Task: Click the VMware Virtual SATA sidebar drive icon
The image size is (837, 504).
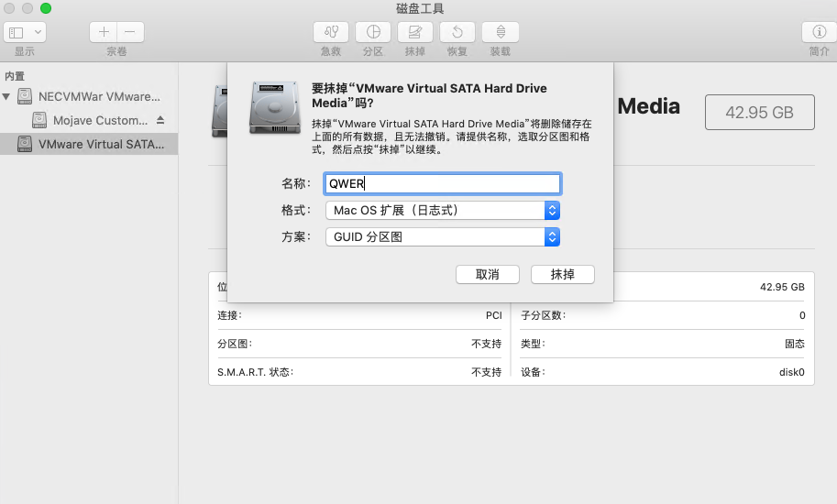Action: [x=25, y=144]
